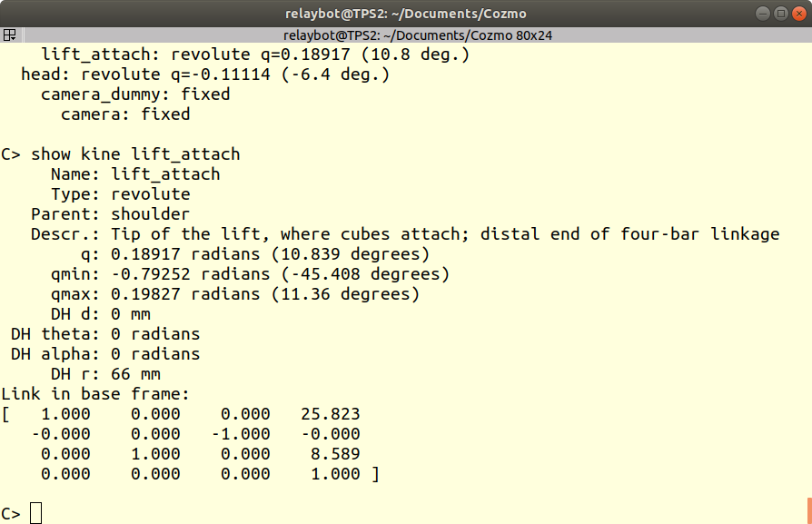
Task: Click the 'lift_attach: revolute q=0.18917' top line
Action: pyautogui.click(x=255, y=54)
